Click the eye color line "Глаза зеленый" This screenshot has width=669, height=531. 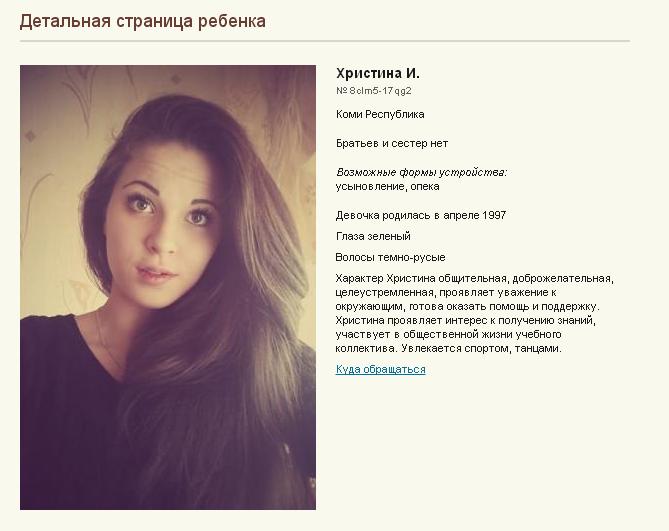(373, 236)
